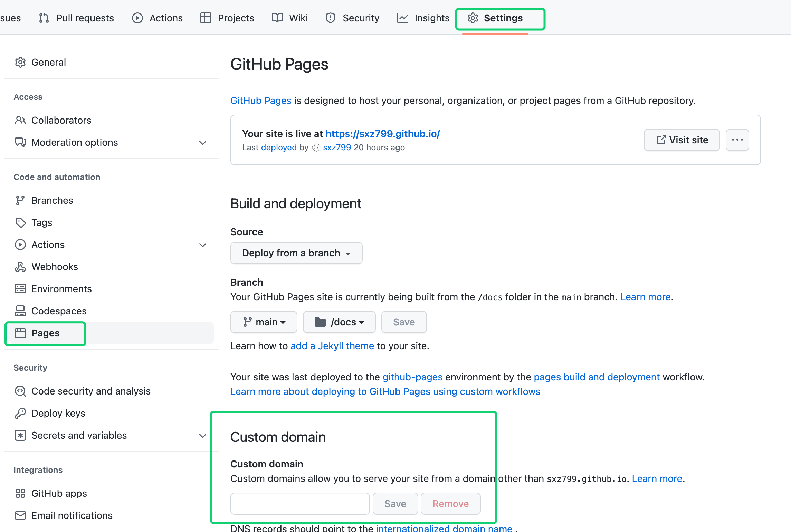Click the Actions play icon in top nav
The height and width of the screenshot is (532, 791).
coord(137,18)
